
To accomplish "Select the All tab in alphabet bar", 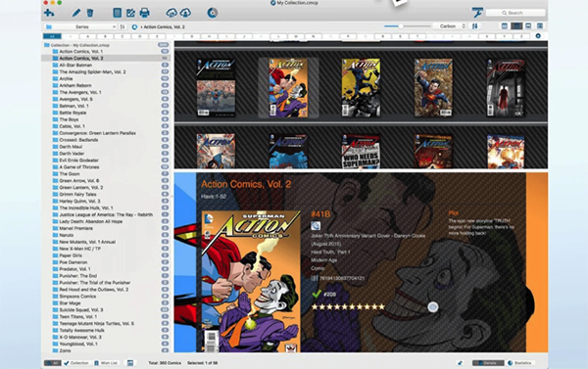I will point(52,36).
